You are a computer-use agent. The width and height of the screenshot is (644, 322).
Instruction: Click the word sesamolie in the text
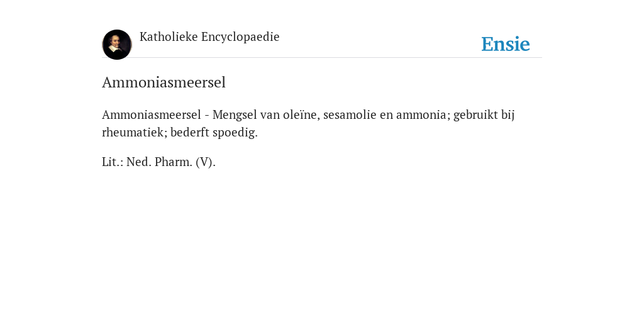350,114
